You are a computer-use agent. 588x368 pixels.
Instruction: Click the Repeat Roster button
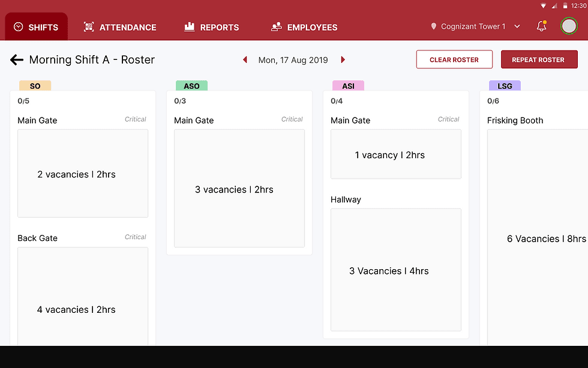pyautogui.click(x=539, y=59)
